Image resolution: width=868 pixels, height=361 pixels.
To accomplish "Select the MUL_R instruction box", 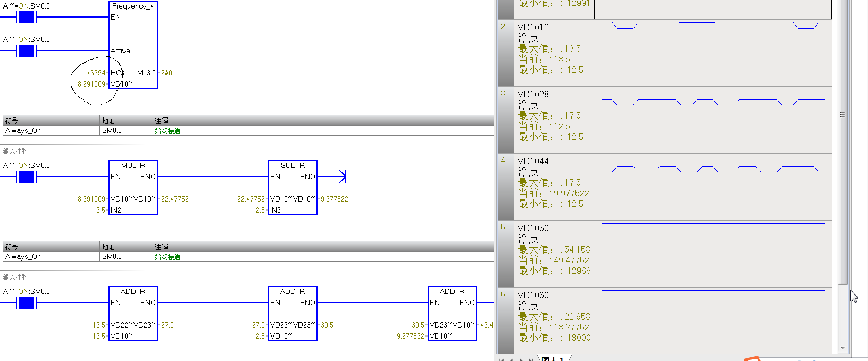I will click(x=133, y=187).
